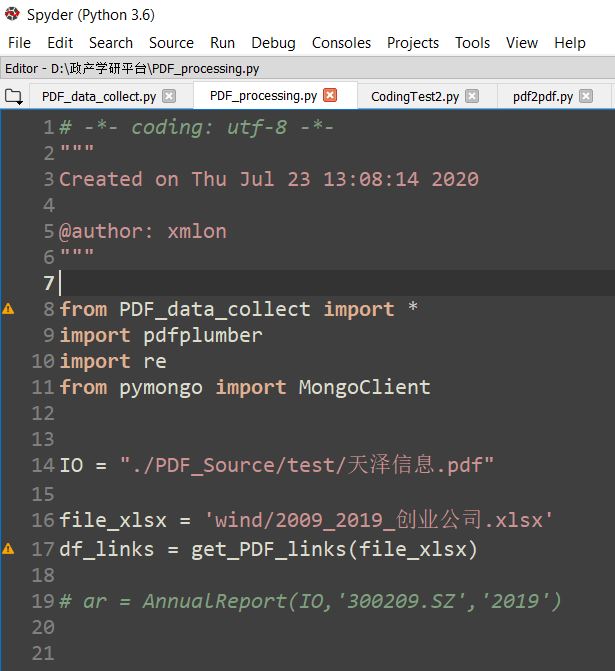The height and width of the screenshot is (671, 615).
Task: Close the PDF_processing.py tab
Action: pos(330,95)
